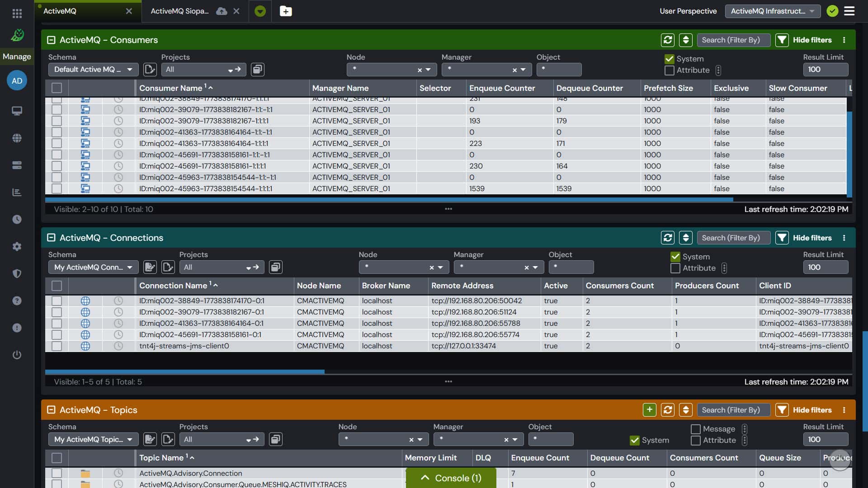868x488 pixels.
Task: Click the globe icon on tnt4j-streams-jms-client0 row
Action: (x=86, y=346)
